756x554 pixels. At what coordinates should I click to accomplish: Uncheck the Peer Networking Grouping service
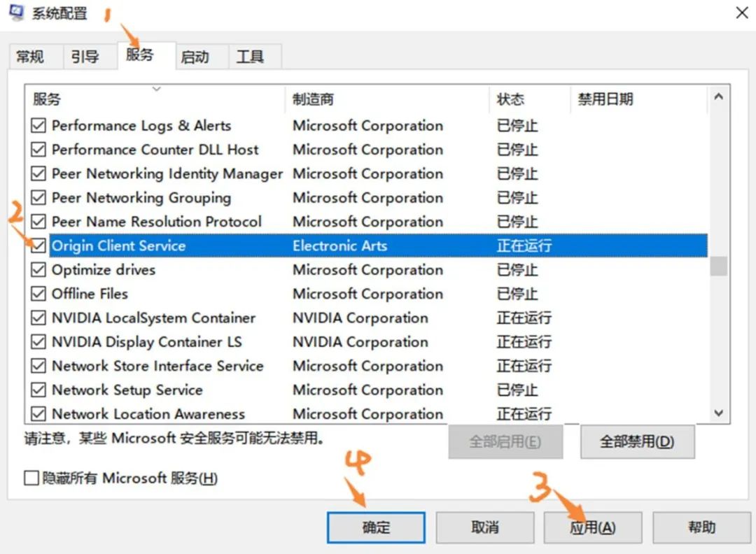click(x=38, y=198)
